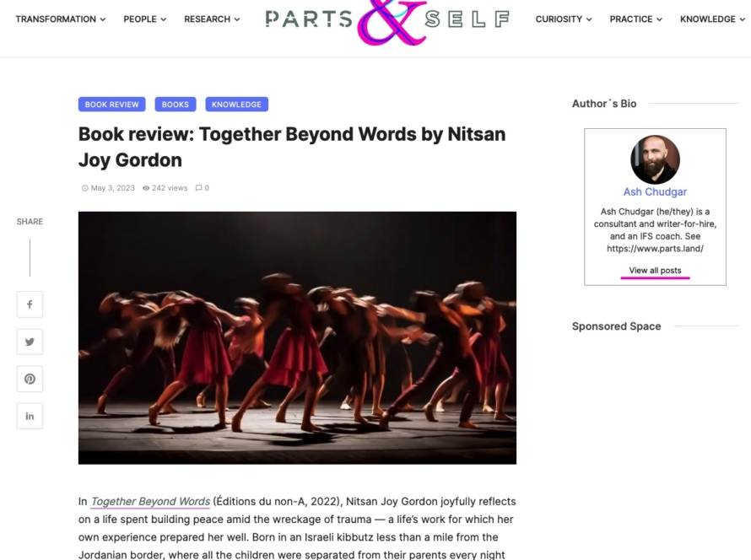
Task: Expand the Research dropdown
Action: 212,19
